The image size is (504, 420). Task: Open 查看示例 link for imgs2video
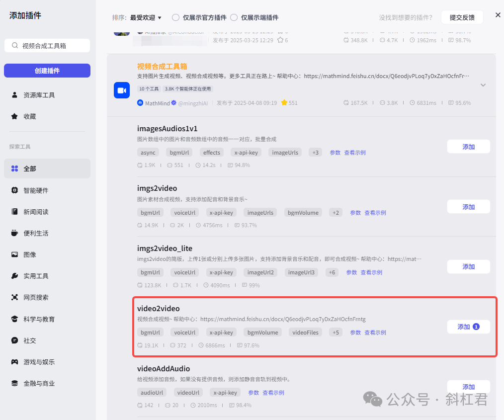pyautogui.click(x=375, y=212)
